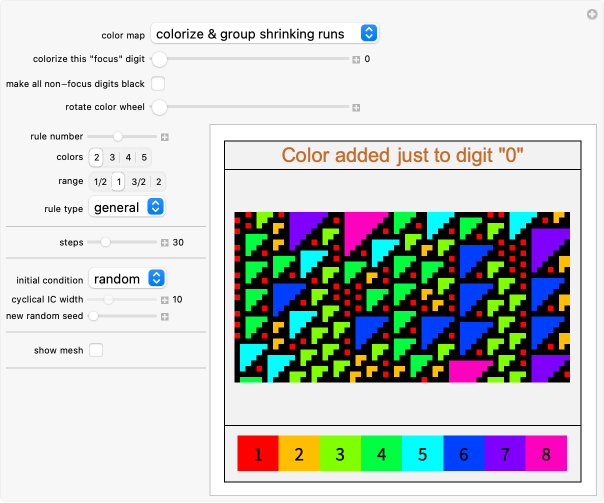The height and width of the screenshot is (503, 604).
Task: Click the cellular automaton pattern image
Action: (402, 297)
